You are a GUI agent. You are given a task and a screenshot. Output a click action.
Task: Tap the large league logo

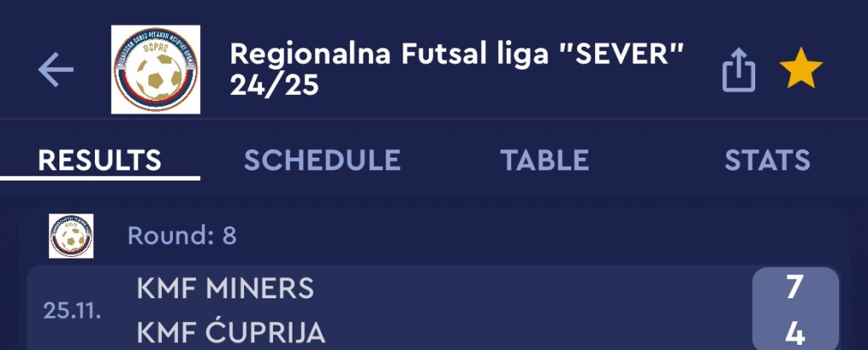click(x=156, y=69)
